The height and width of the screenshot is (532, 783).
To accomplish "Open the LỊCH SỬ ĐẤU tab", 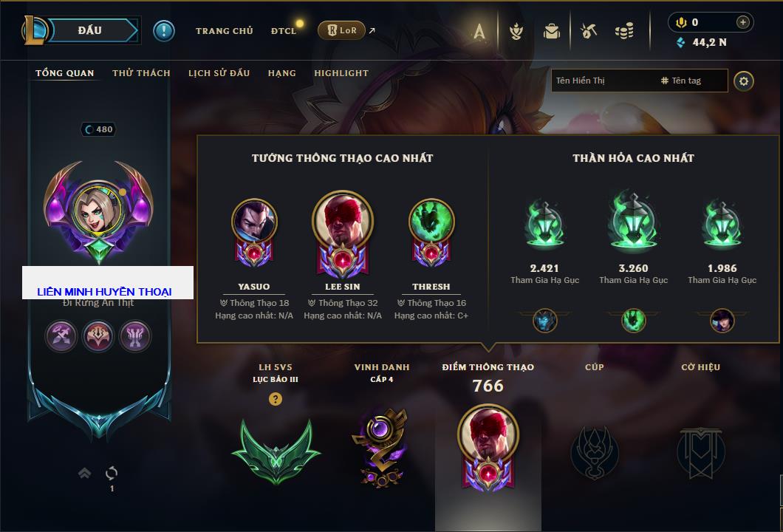I will pos(219,73).
